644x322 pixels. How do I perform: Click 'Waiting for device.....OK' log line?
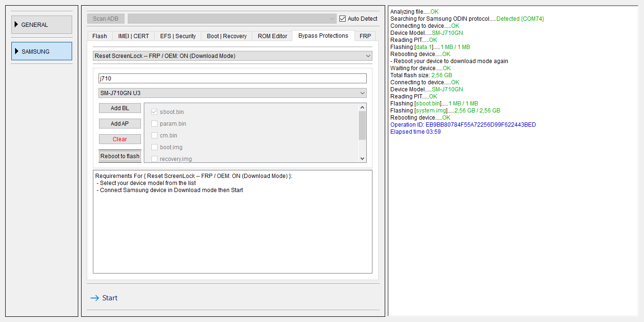[x=421, y=68]
